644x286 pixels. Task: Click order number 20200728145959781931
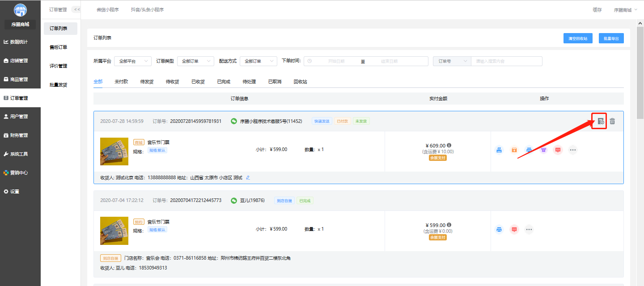196,121
